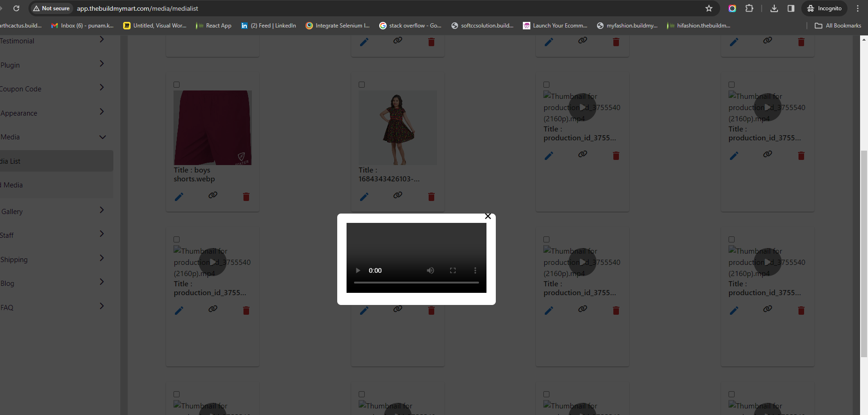Open Feed LinkedIn bookmark
868x415 pixels.
[269, 26]
